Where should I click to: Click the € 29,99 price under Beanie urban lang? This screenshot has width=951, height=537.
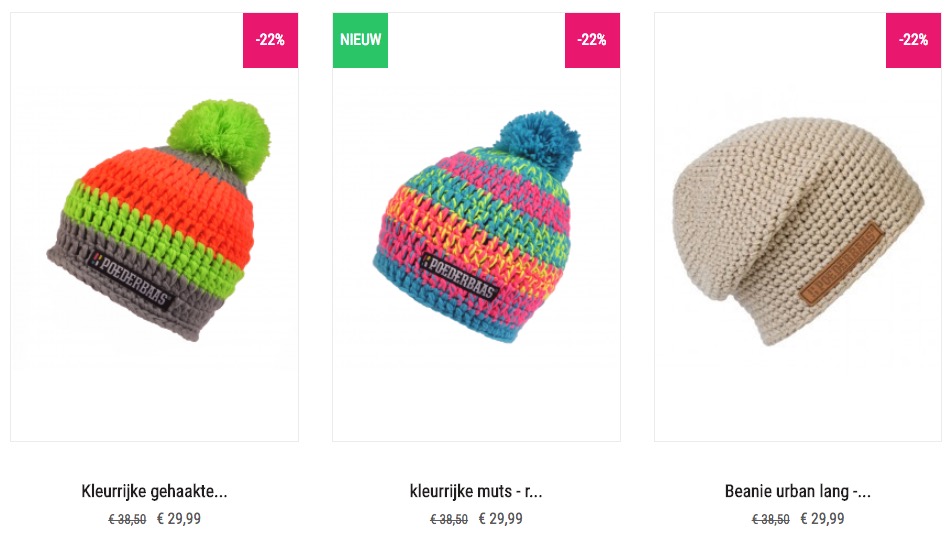822,519
